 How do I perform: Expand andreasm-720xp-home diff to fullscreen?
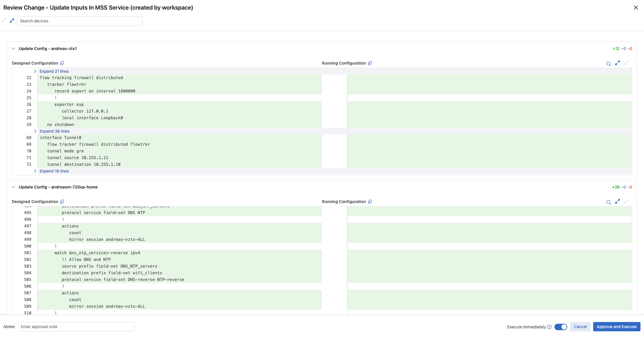click(618, 202)
